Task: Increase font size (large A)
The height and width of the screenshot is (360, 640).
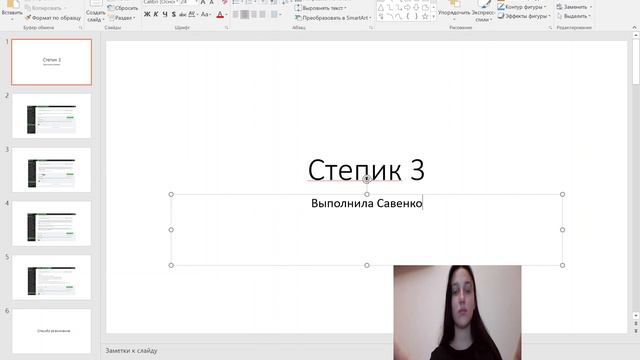Action: click(203, 2)
